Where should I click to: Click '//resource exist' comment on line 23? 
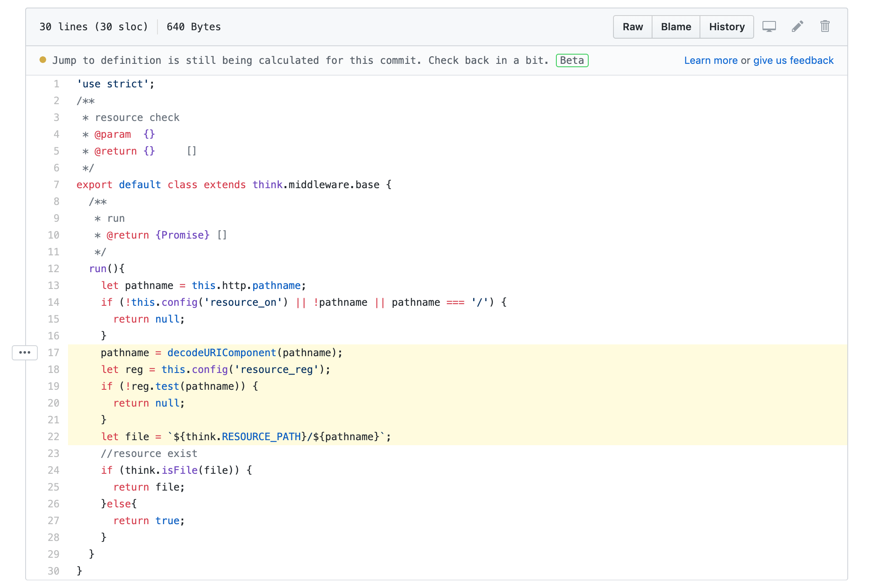pyautogui.click(x=149, y=454)
